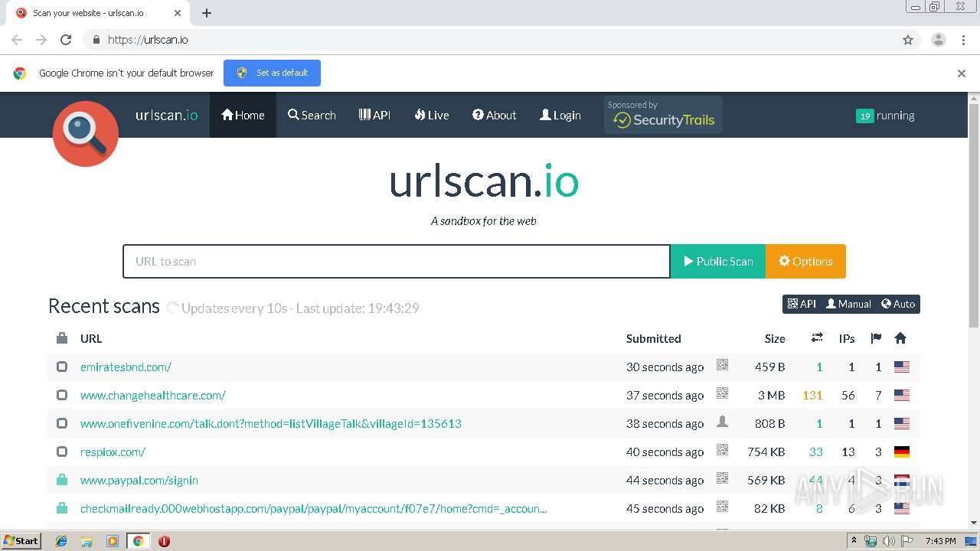This screenshot has height=551, width=980.
Task: Click manual user icon on onefivenine row
Action: tap(722, 422)
